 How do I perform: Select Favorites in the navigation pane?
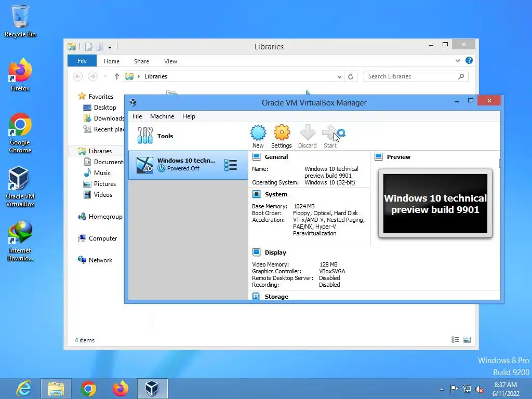101,97
